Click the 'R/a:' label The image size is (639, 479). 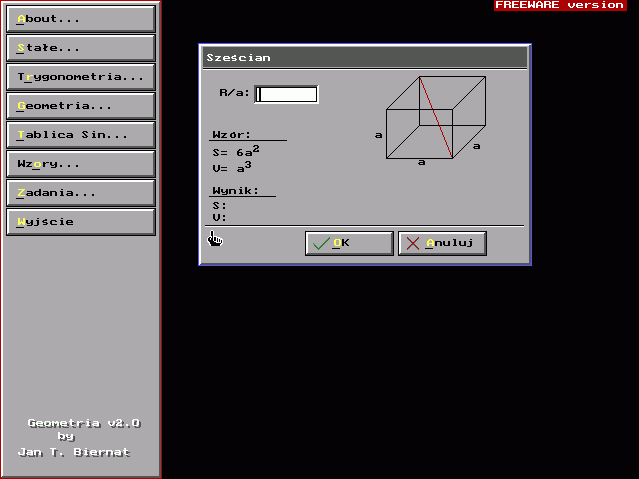tap(234, 93)
